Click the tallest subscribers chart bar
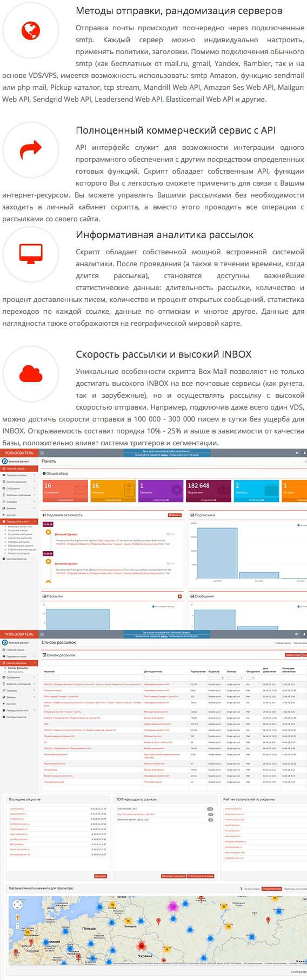Viewport: 307px width, 980px height. click(x=218, y=554)
